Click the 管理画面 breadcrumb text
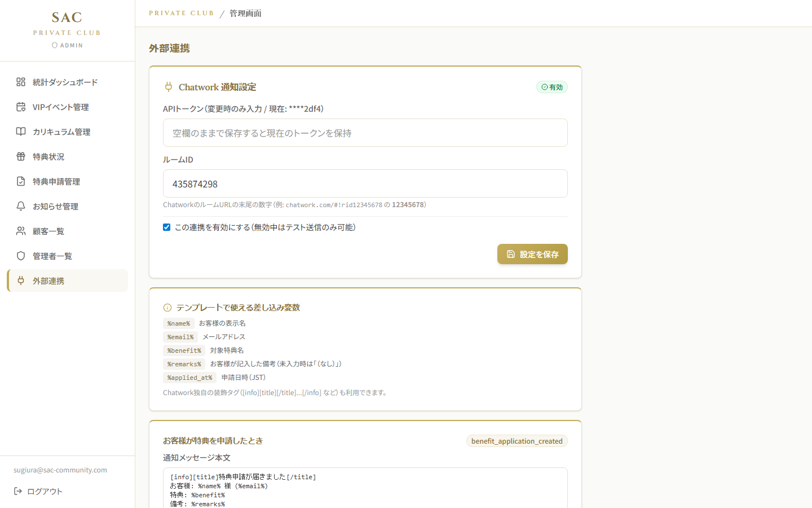 [245, 13]
